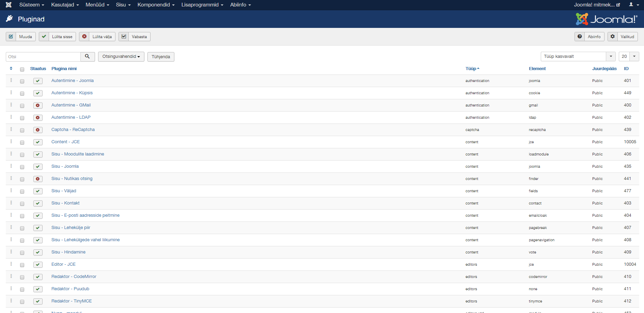644x313 pixels.
Task: Sort by the Juurdepääs column header
Action: [604, 69]
